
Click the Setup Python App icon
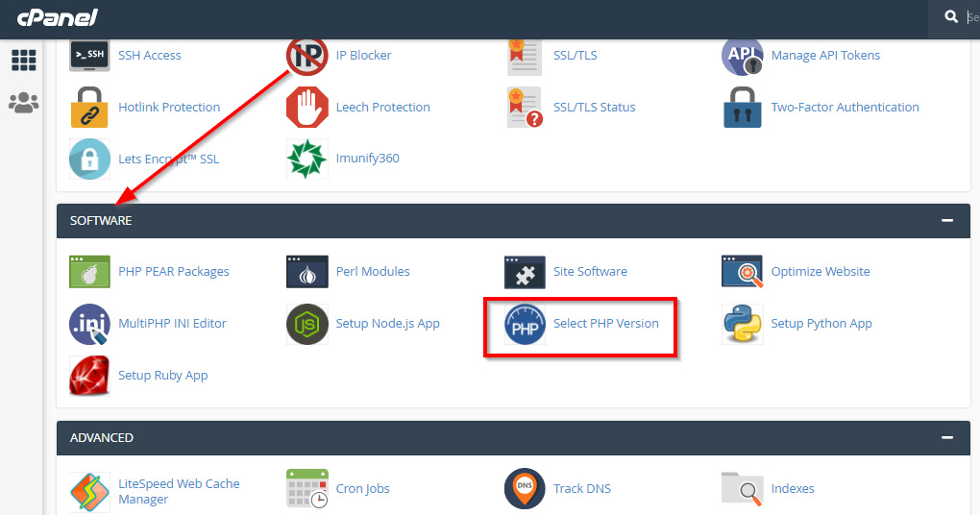[742, 324]
